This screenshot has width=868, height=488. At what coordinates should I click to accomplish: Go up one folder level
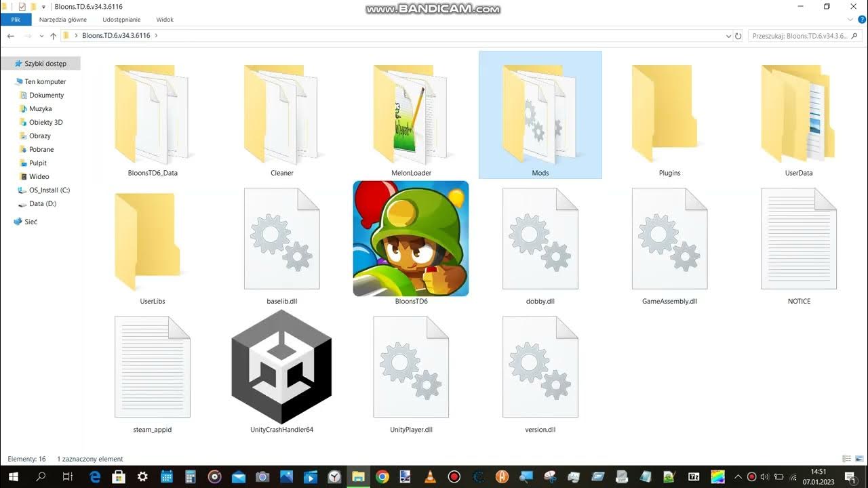pyautogui.click(x=53, y=36)
